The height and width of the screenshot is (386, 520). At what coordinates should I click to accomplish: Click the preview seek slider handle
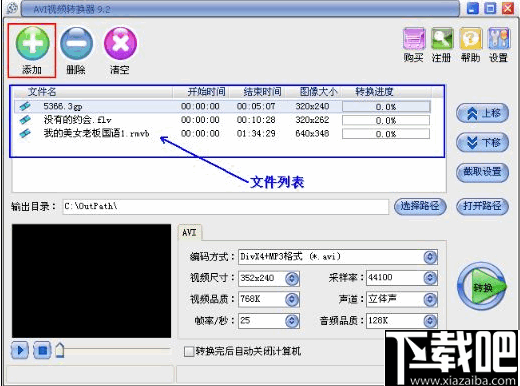60,350
